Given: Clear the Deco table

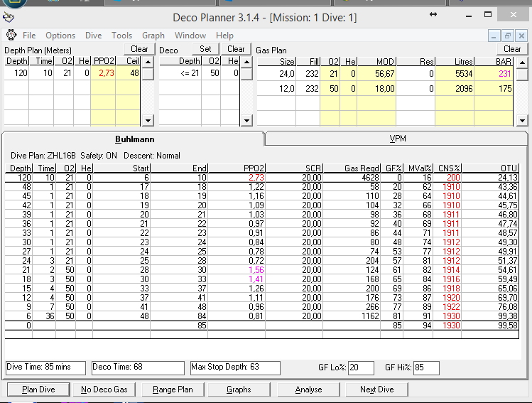Looking at the screenshot, I should (x=236, y=49).
